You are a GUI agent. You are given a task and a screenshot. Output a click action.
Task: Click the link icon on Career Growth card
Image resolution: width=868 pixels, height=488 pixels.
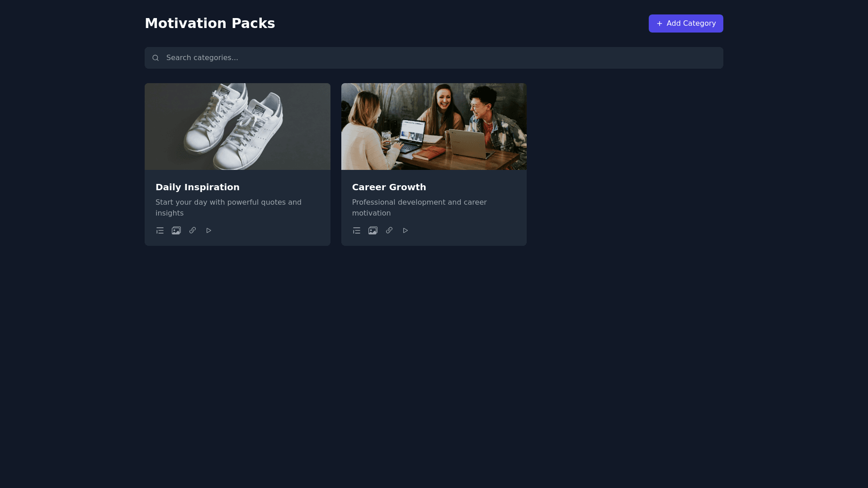pyautogui.click(x=389, y=230)
